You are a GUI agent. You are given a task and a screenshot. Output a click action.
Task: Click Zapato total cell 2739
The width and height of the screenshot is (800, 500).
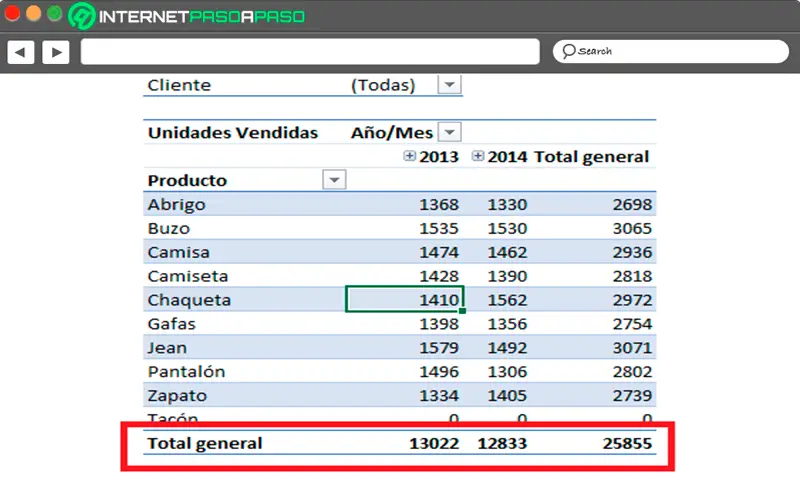tap(632, 396)
